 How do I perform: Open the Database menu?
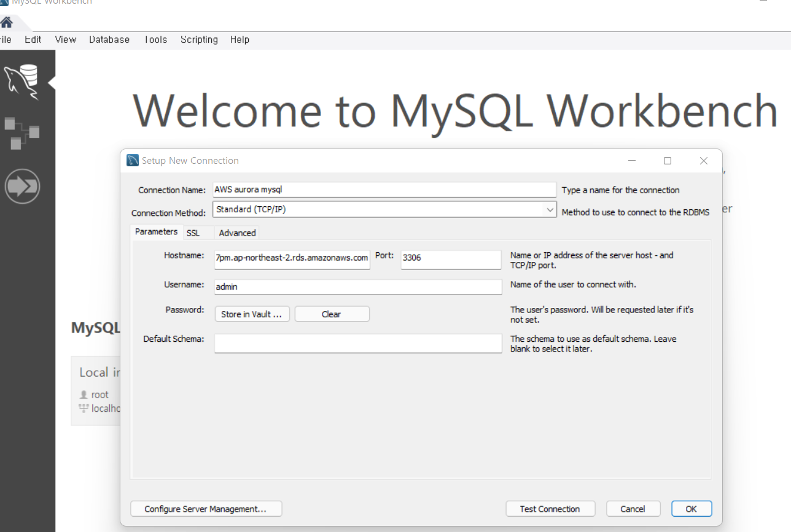tap(109, 39)
